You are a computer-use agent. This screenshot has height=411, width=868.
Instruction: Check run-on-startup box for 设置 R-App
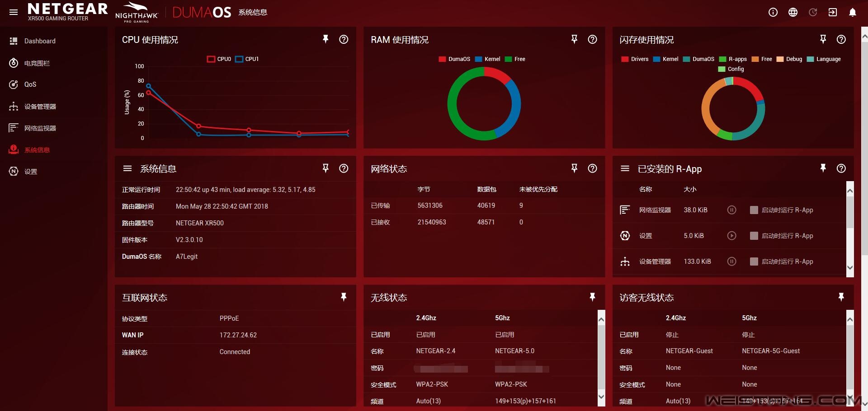[x=754, y=236]
